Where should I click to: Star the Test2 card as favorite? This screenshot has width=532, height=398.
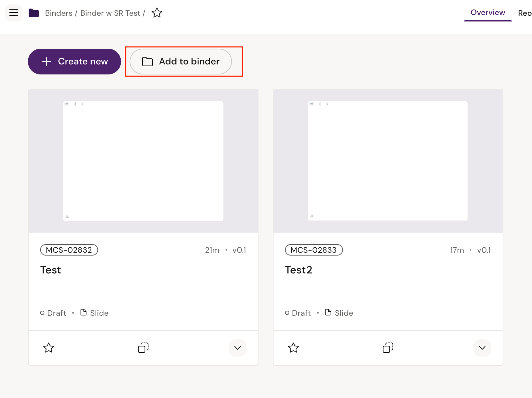(293, 348)
